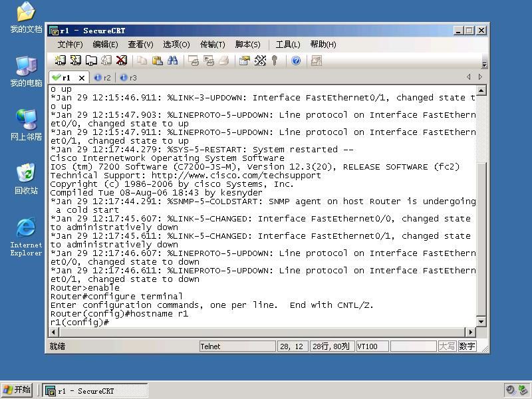The image size is (532, 399).
Task: Click the 数字 num lock indicator
Action: coord(467,346)
